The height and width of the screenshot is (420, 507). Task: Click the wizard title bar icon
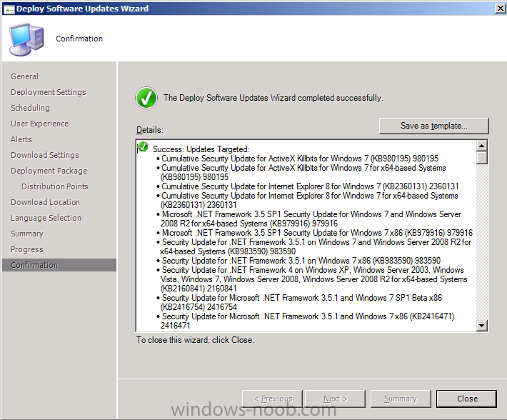[9, 9]
